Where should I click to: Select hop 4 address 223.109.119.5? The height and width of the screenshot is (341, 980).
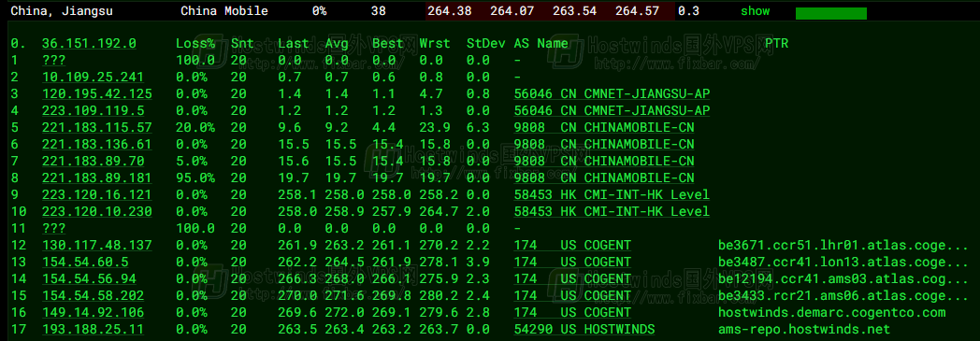93,110
